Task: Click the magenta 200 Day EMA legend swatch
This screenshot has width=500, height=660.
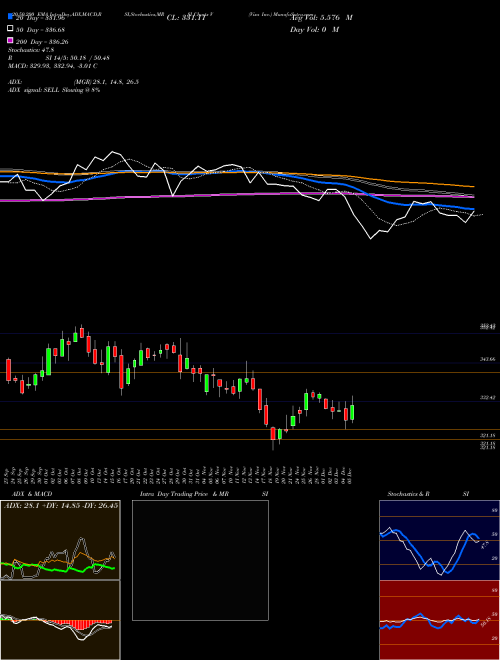Action: pyautogui.click(x=10, y=41)
